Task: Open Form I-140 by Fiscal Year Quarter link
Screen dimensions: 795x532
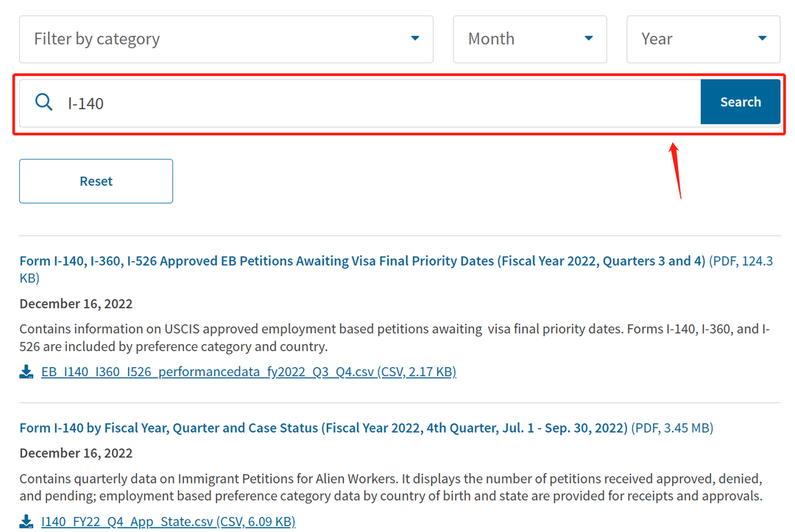Action: coord(323,428)
